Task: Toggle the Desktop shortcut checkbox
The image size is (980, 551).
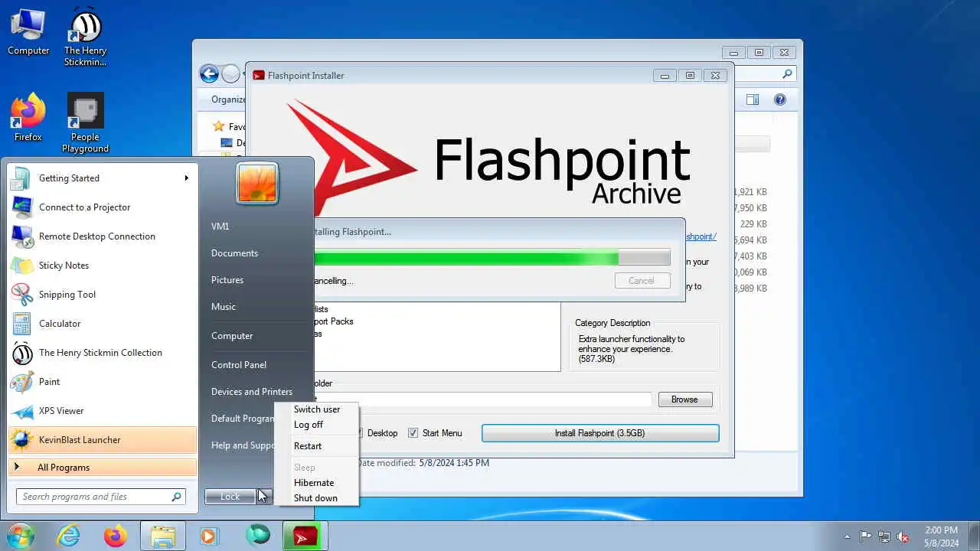Action: point(358,433)
